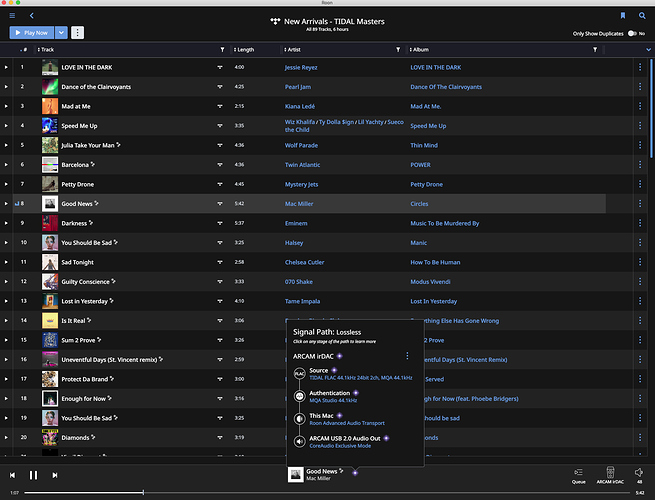Open the album art thumbnail for Barcelona

[50, 165]
